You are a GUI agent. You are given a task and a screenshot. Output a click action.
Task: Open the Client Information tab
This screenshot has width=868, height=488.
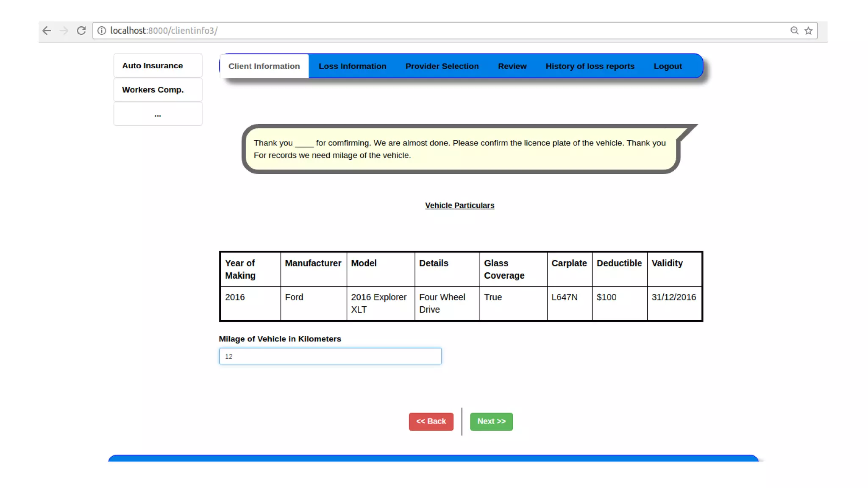coord(264,66)
